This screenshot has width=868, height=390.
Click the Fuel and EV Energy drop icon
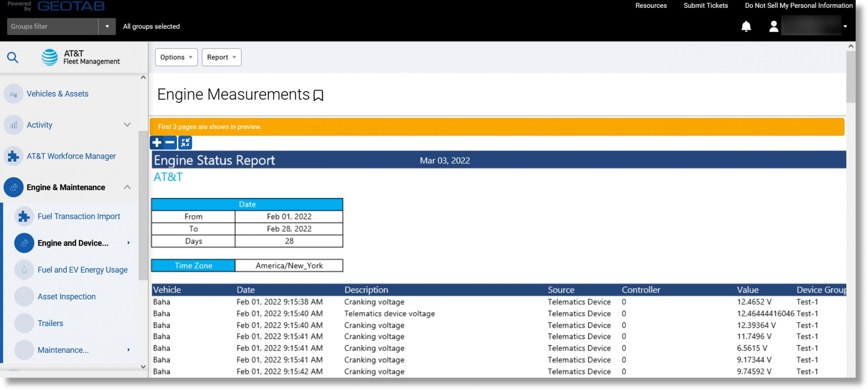pyautogui.click(x=24, y=270)
